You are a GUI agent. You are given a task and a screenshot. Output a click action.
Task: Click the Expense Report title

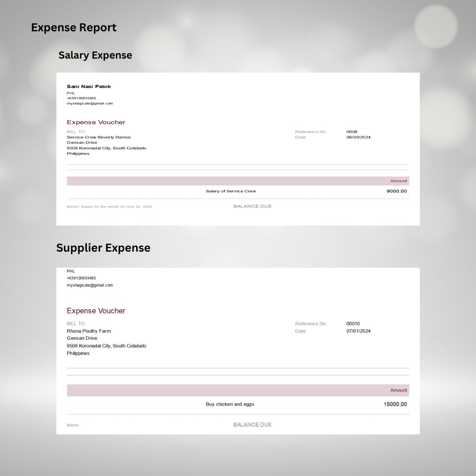[74, 27]
